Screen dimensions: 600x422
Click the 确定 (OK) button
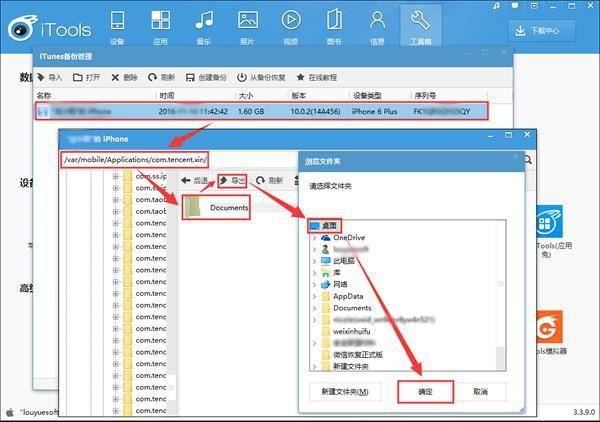425,390
